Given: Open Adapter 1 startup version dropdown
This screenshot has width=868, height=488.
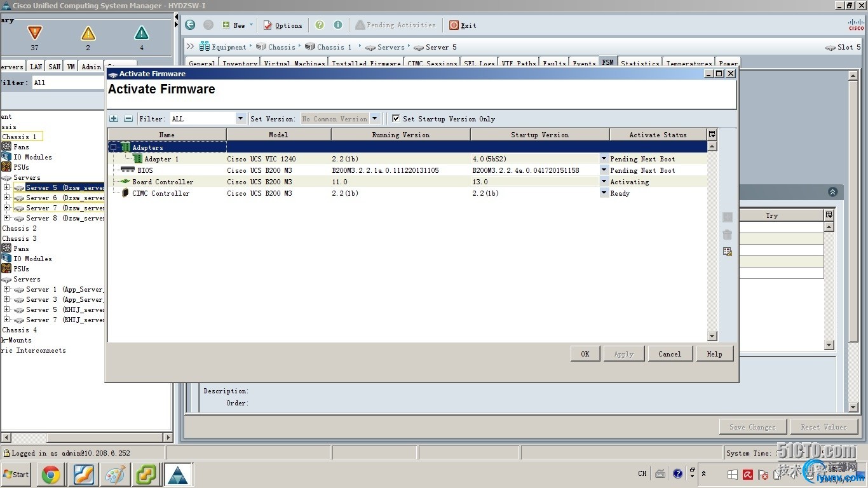Looking at the screenshot, I should 604,159.
